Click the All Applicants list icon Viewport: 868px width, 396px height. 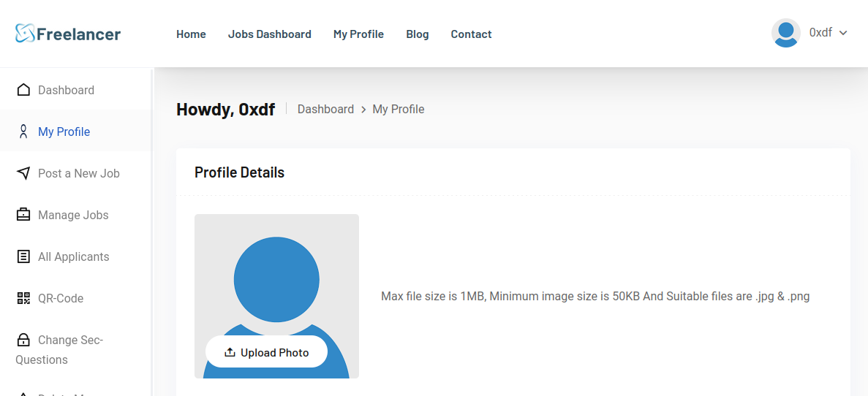(23, 256)
